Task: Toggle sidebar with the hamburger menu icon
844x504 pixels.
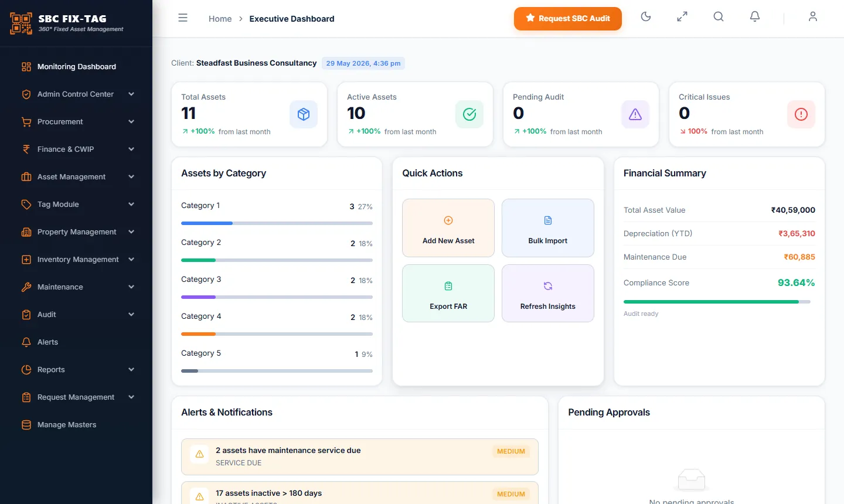Action: [183, 18]
